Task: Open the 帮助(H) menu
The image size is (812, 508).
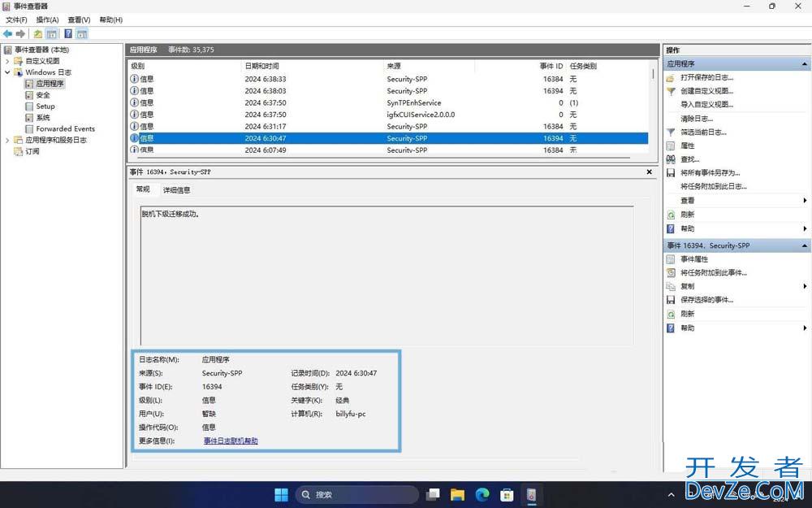Action: tap(110, 20)
